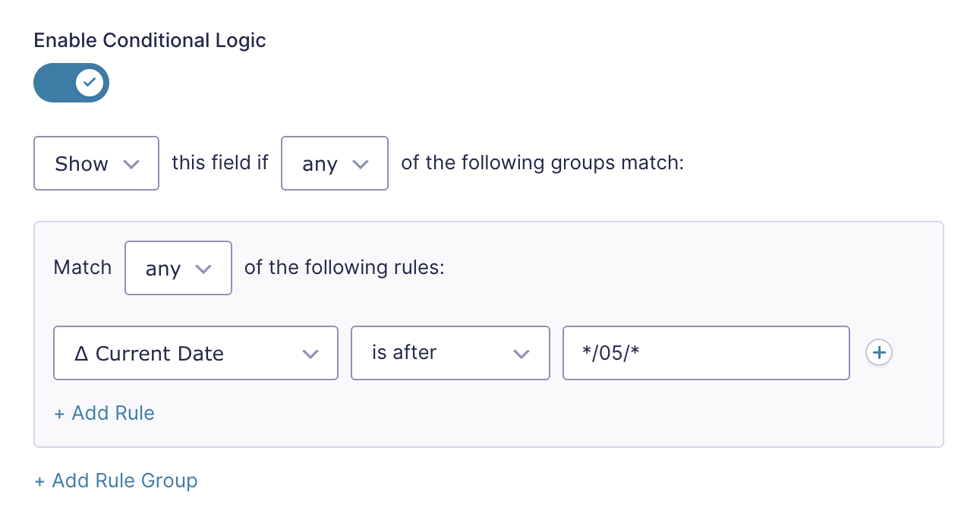980x523 pixels.
Task: Click the chevron in the 'is after' selector
Action: (x=521, y=354)
